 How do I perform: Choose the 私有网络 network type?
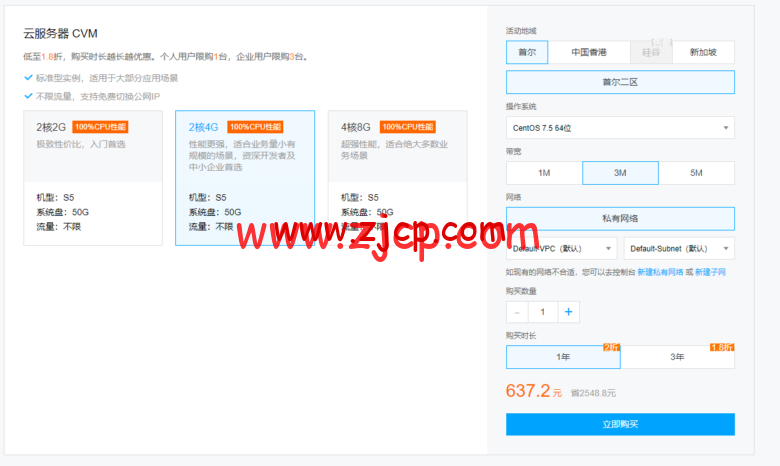[x=620, y=218]
